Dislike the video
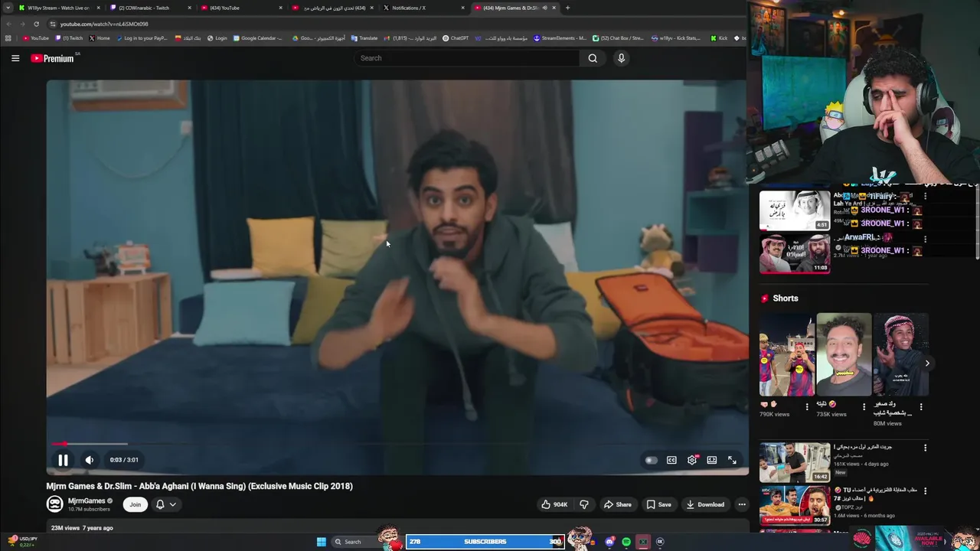Viewport: 980px width, 551px height. coord(584,504)
